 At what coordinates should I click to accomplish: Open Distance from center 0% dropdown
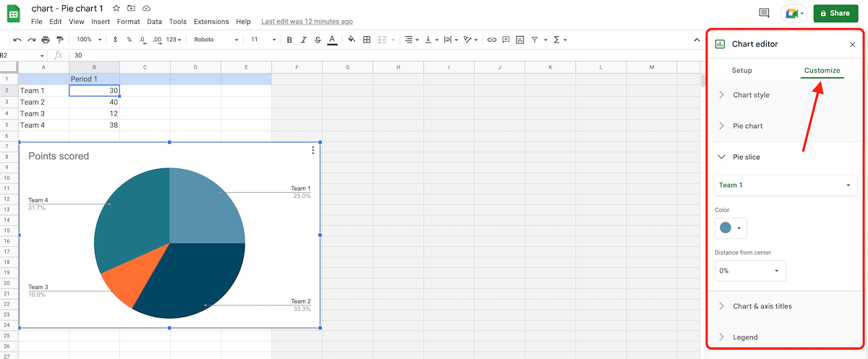[x=750, y=271]
